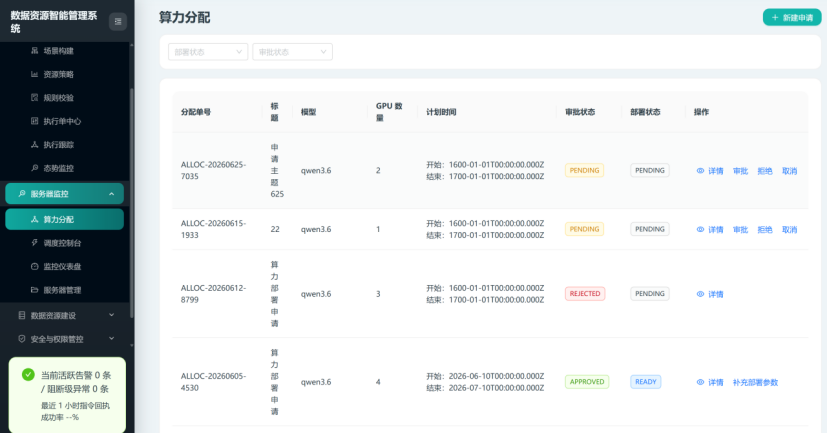Click the APPROVED approval status tag
Screen dimensions: 828x434
point(587,382)
